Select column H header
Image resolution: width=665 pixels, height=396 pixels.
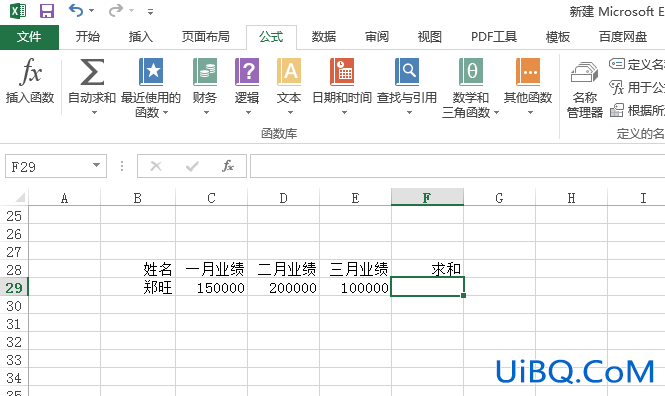(x=571, y=198)
